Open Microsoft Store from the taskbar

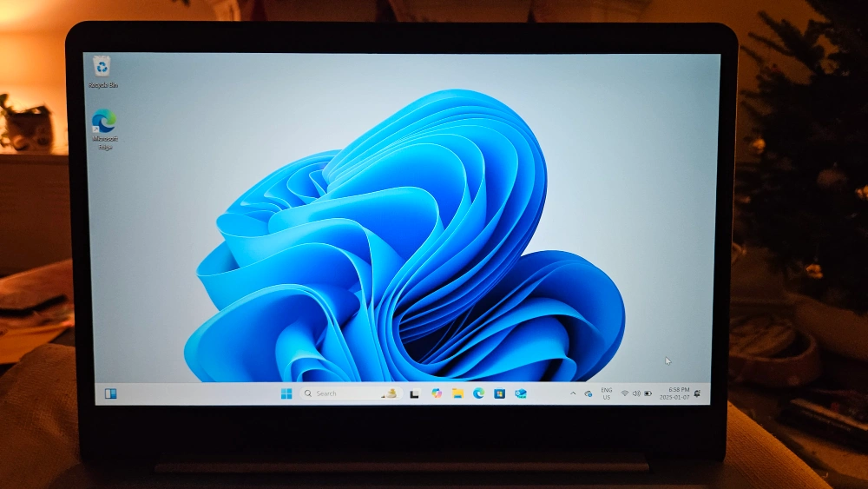[499, 393]
